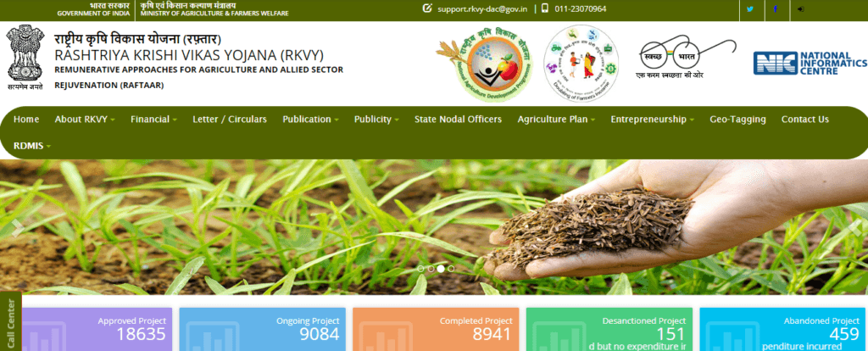Open State Nodal Officers in the navigation bar
The width and height of the screenshot is (868, 351).
[x=459, y=119]
